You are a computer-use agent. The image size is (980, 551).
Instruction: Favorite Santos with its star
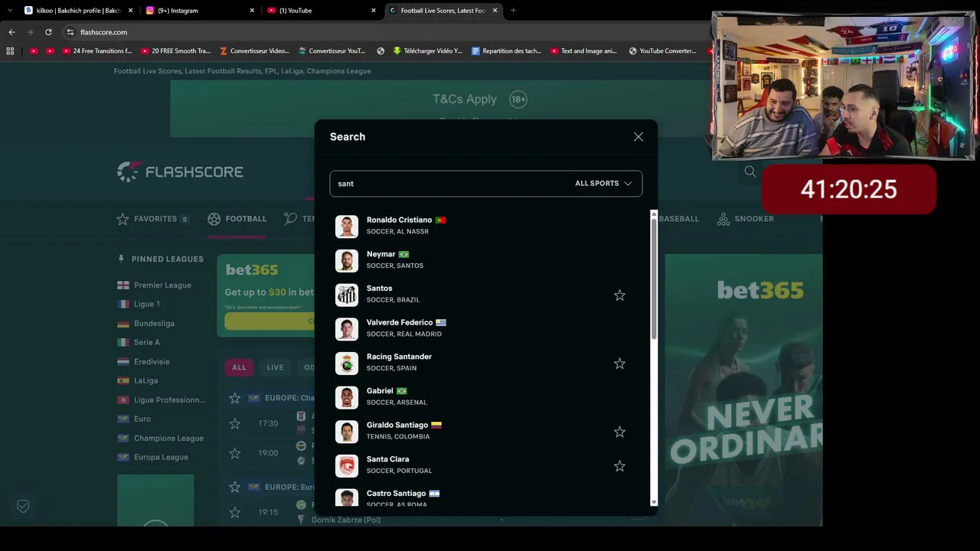[619, 295]
